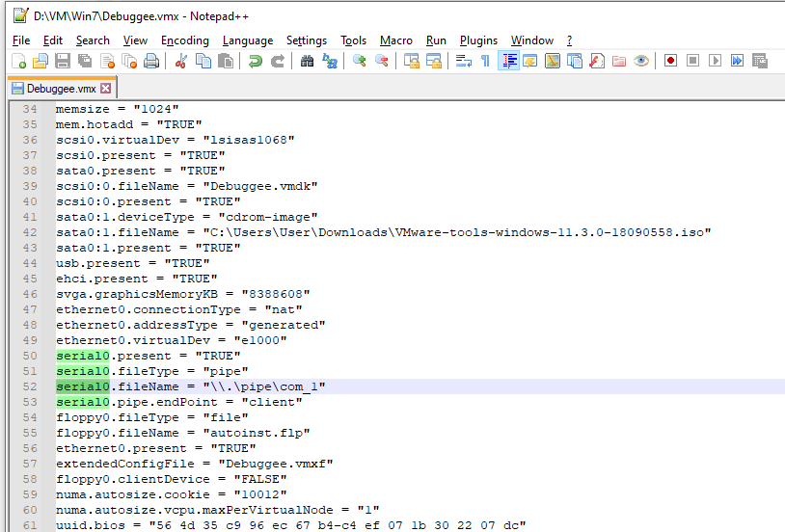Image resolution: width=785 pixels, height=532 pixels.
Task: Click the Open file folder icon
Action: coord(41,61)
